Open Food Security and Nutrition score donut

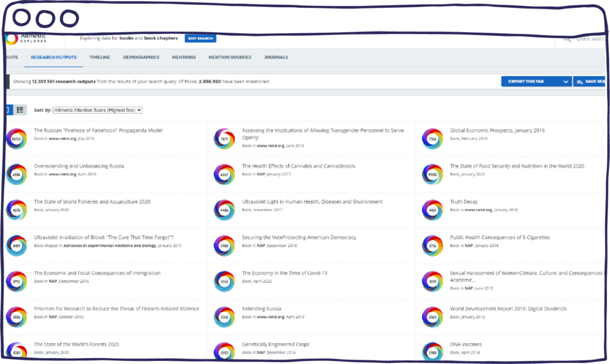tap(432, 174)
